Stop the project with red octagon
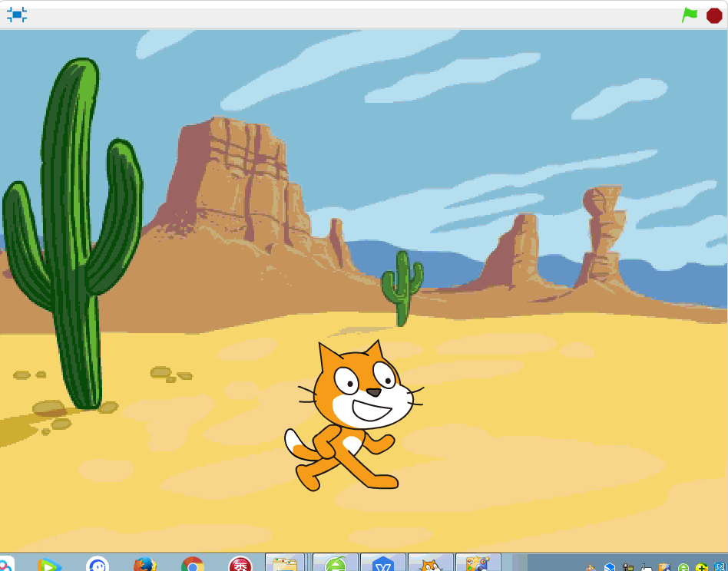Screen dimensions: 728x571 (714, 15)
